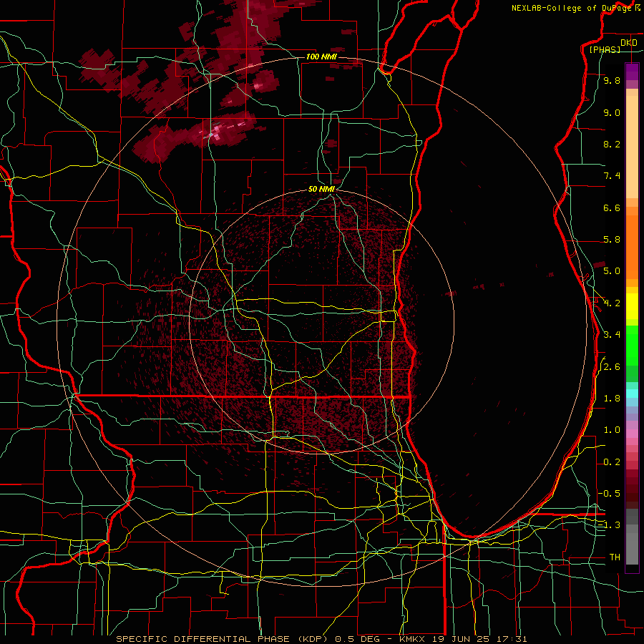Click the 100 NMI range ring label

coord(321,57)
